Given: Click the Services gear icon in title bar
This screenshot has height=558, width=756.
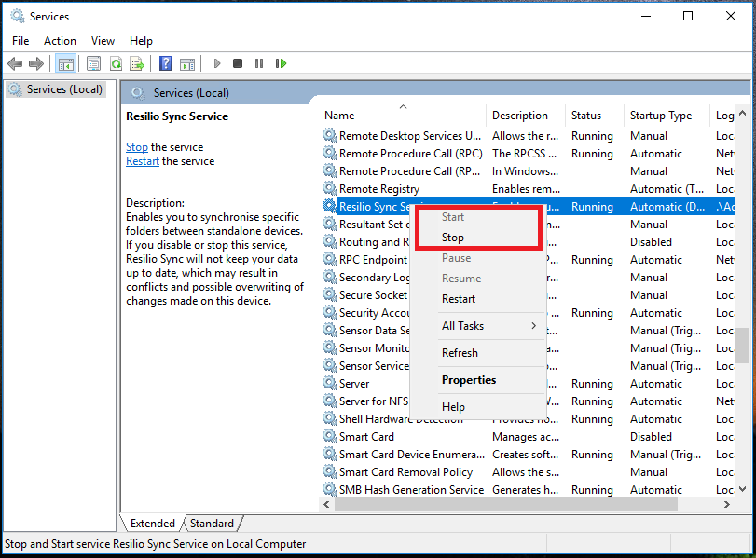Looking at the screenshot, I should (18, 17).
